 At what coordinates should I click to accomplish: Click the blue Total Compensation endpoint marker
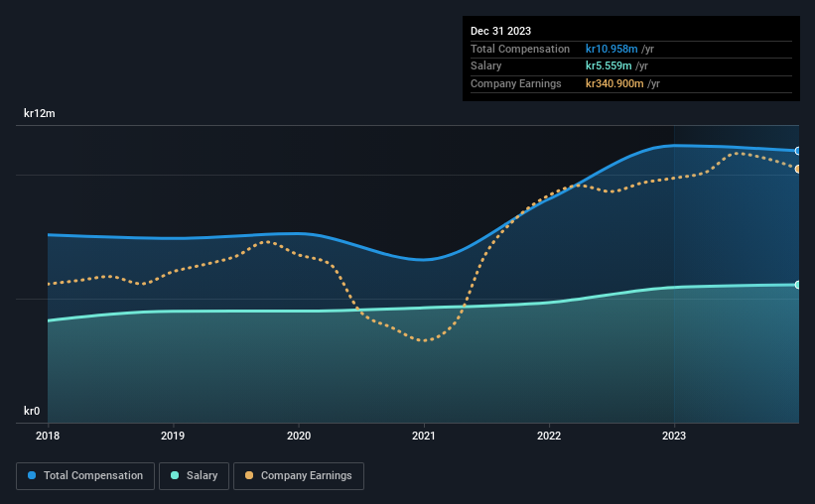(x=797, y=151)
